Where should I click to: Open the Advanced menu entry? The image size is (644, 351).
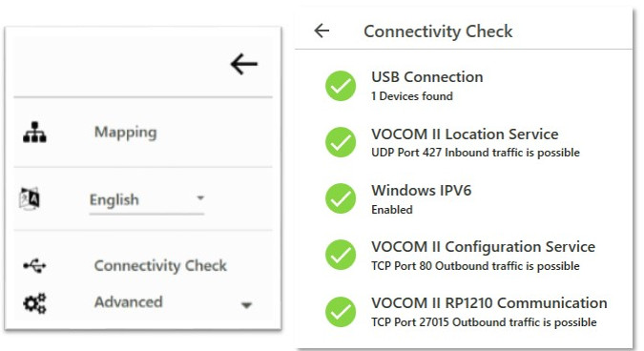128,302
